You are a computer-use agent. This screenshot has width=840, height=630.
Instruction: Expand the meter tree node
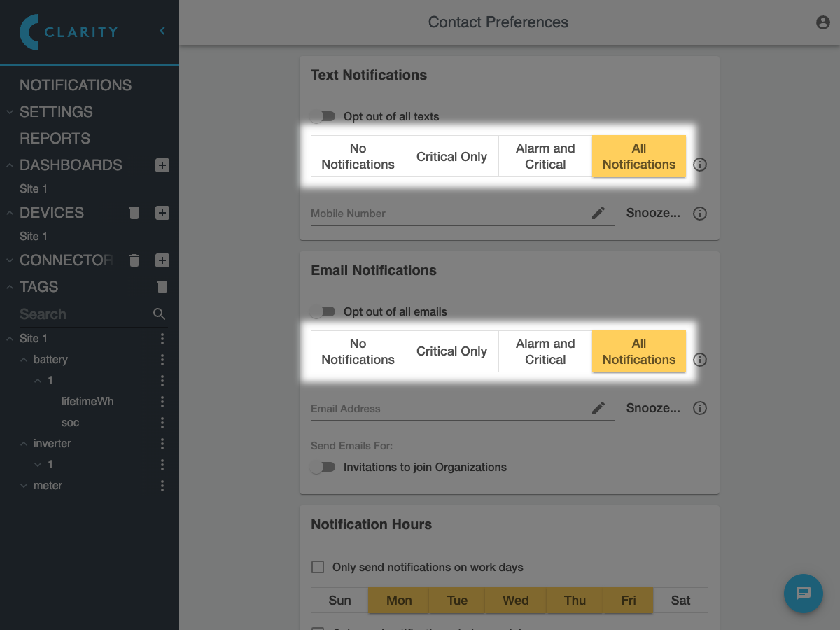(x=24, y=486)
